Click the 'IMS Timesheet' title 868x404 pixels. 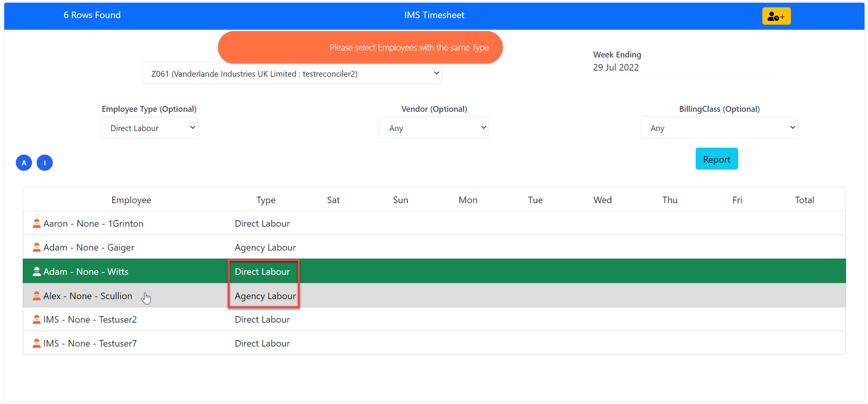click(434, 15)
